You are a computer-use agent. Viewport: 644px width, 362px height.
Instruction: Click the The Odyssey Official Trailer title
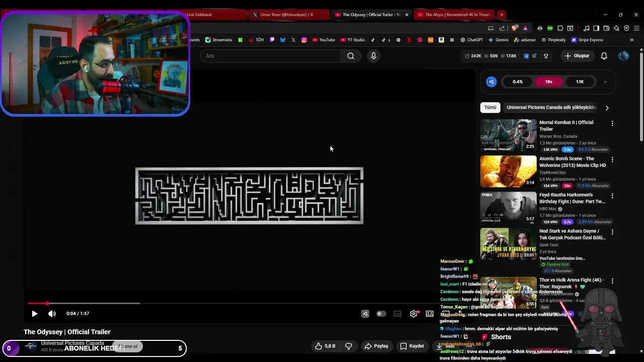pos(67,332)
